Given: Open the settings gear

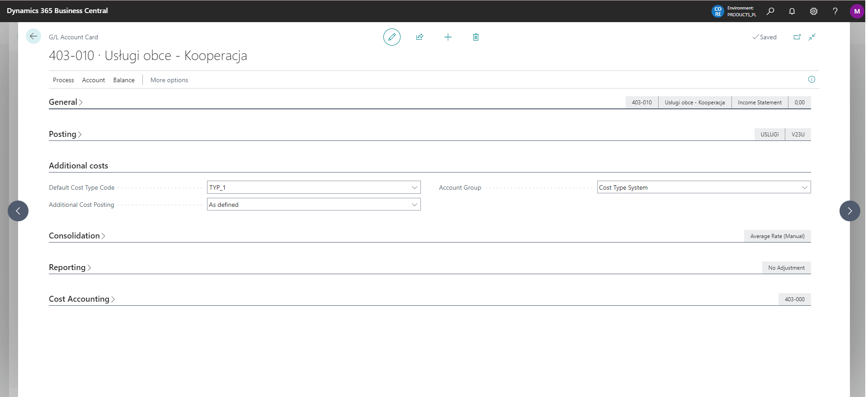Looking at the screenshot, I should [x=814, y=11].
